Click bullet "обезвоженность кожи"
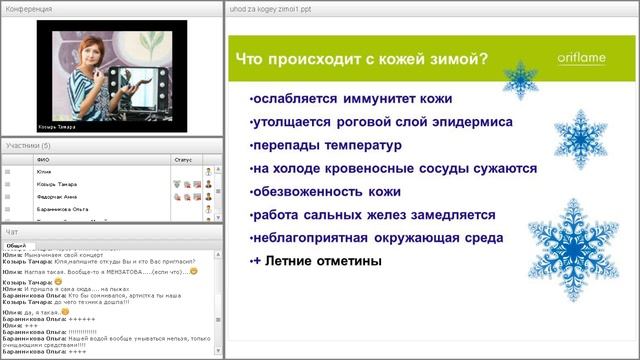The height and width of the screenshot is (360, 640). (x=325, y=192)
